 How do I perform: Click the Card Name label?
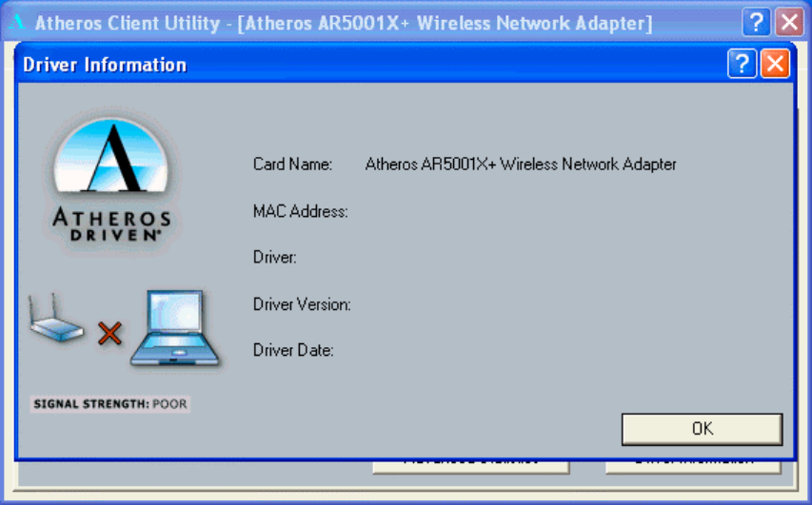coord(292,165)
